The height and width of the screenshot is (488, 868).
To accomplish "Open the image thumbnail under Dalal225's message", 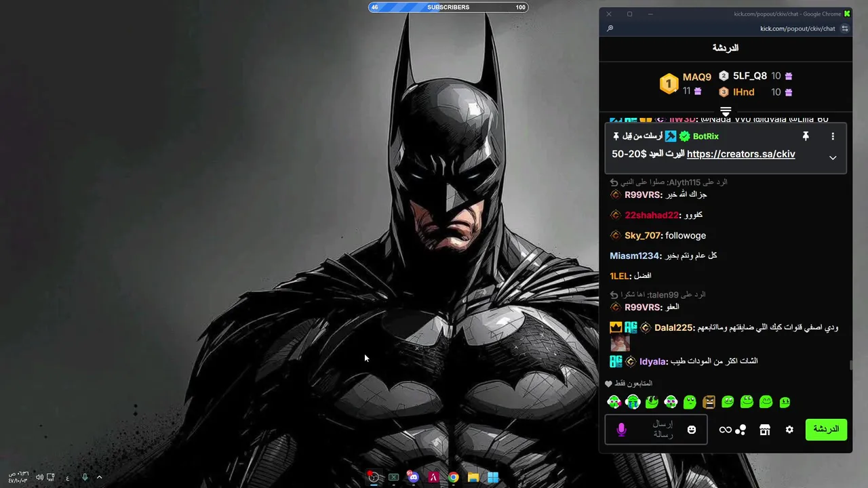I will coord(620,343).
